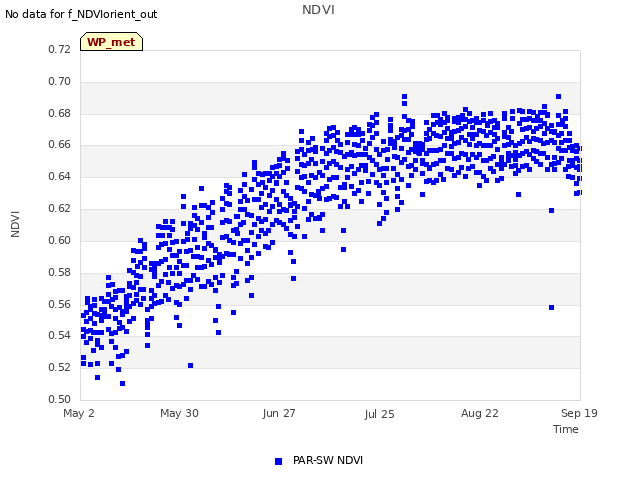640x480 pixels.
Task: Click the 0.56 y-axis value
Action: click(x=60, y=304)
